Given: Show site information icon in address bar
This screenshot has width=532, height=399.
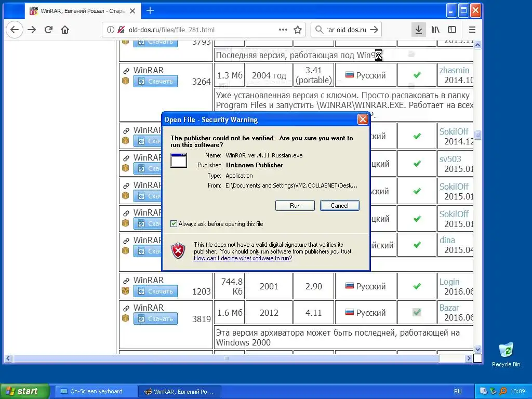Looking at the screenshot, I should [110, 30].
